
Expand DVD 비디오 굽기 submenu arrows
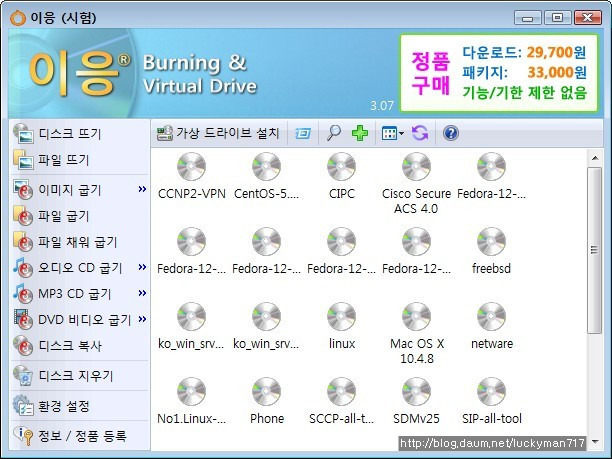click(x=142, y=319)
